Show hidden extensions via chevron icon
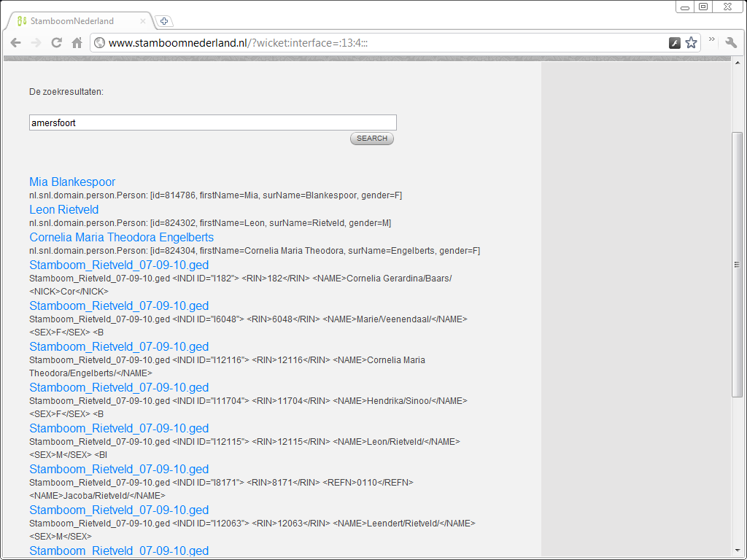The width and height of the screenshot is (747, 560). pyautogui.click(x=712, y=39)
